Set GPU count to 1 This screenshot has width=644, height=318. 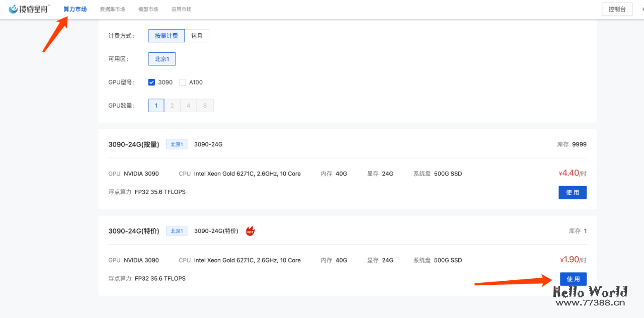pyautogui.click(x=156, y=105)
